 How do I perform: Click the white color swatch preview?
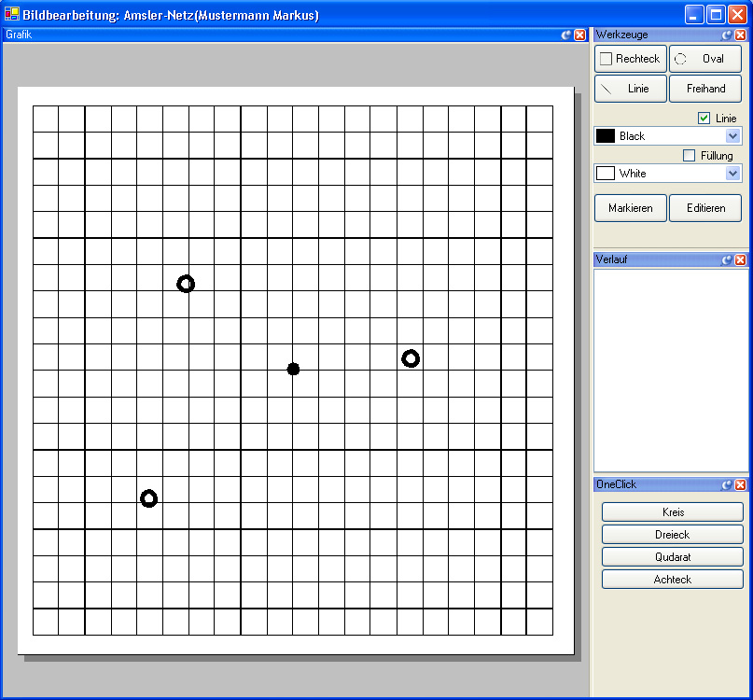(605, 173)
